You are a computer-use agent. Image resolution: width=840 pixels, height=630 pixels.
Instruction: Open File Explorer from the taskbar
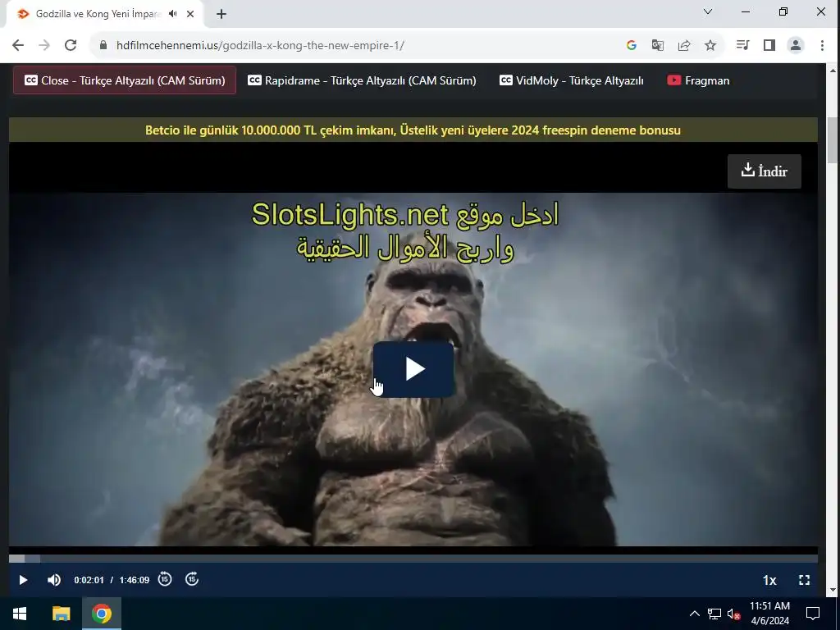pyautogui.click(x=61, y=614)
